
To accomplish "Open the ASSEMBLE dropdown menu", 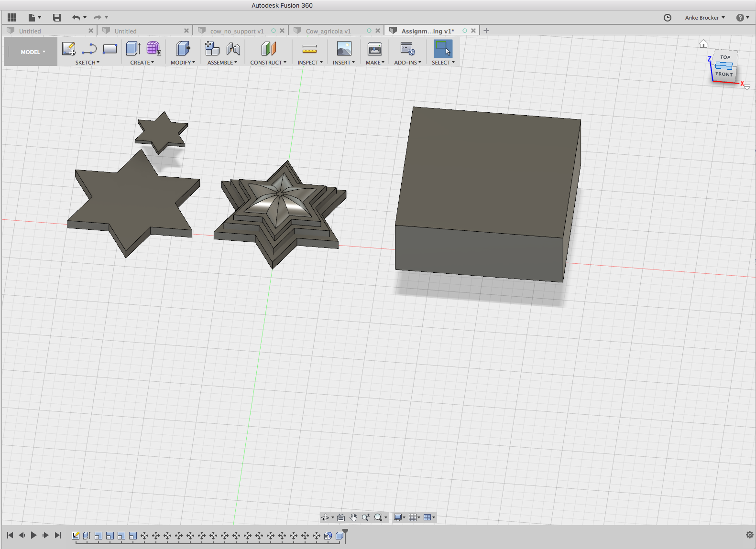I will 222,63.
